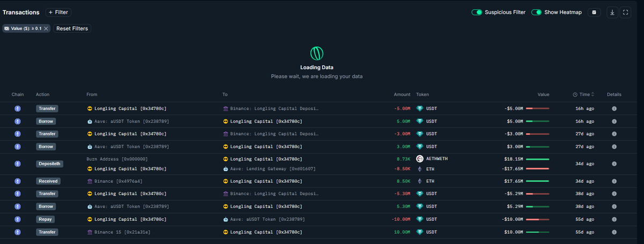644x244 pixels.
Task: Open details icon for the 27d ago Transfer row
Action: click(614, 134)
